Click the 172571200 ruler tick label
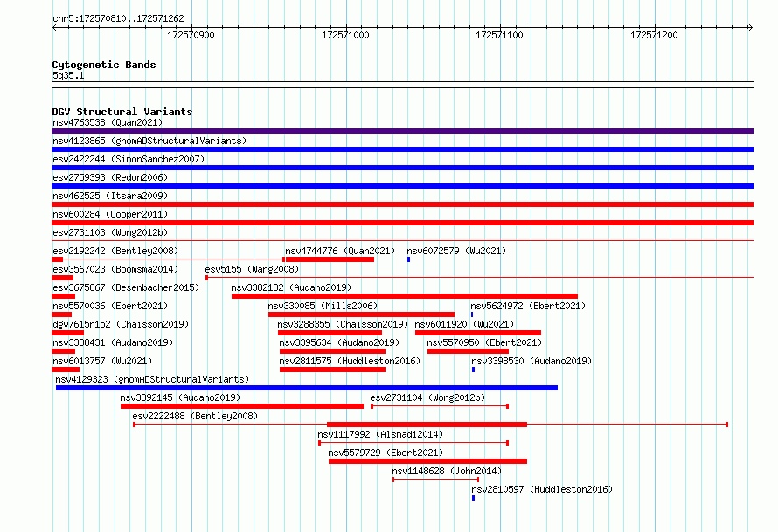The height and width of the screenshot is (532, 778). [654, 35]
